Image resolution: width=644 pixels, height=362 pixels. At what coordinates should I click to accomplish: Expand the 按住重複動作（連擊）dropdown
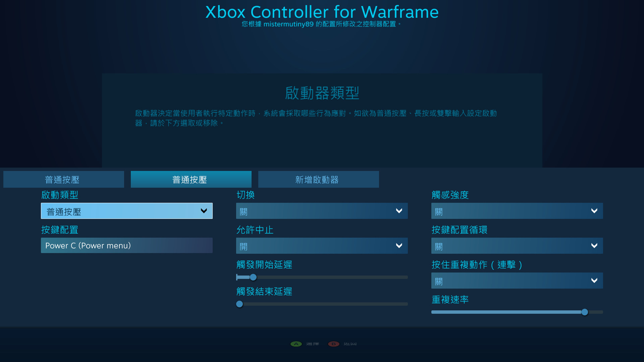point(517,281)
